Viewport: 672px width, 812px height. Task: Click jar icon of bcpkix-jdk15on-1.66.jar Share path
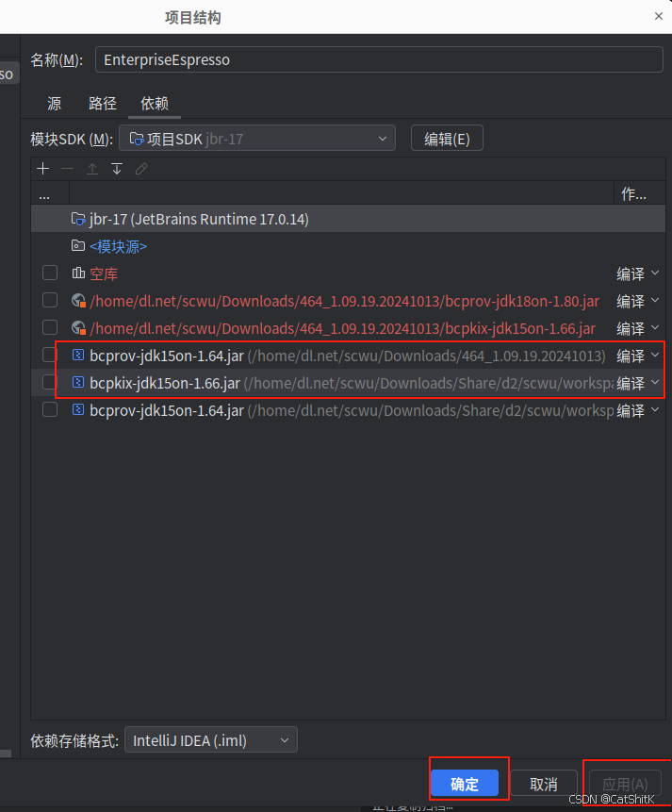[x=78, y=383]
